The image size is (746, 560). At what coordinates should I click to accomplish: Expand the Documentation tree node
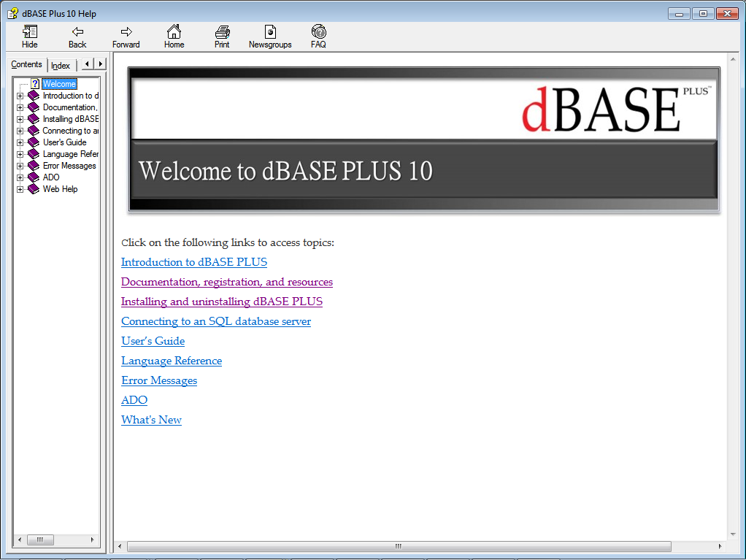20,107
